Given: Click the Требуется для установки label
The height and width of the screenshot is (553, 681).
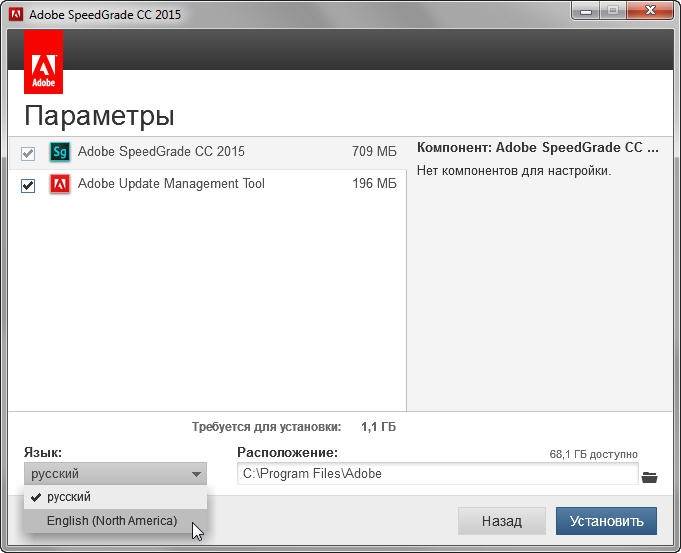Looking at the screenshot, I should coord(266,427).
